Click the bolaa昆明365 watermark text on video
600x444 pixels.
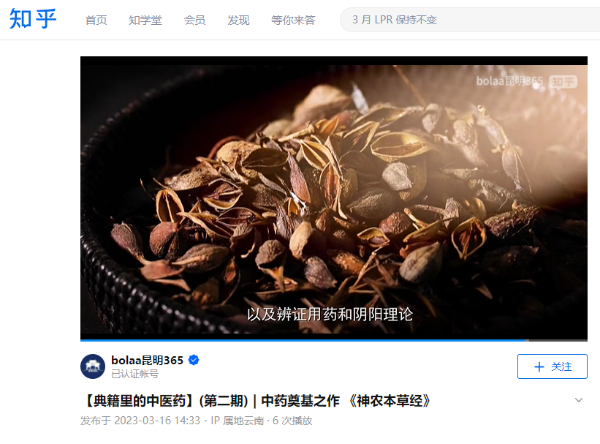point(509,81)
